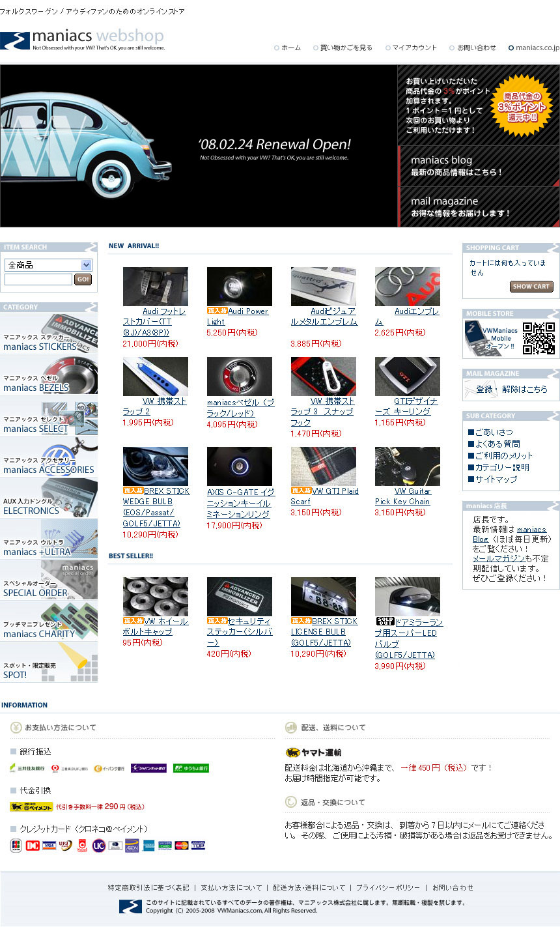This screenshot has height=927, width=560.
Task: Click the ゆうちょ銀行 logo
Action: (x=191, y=768)
